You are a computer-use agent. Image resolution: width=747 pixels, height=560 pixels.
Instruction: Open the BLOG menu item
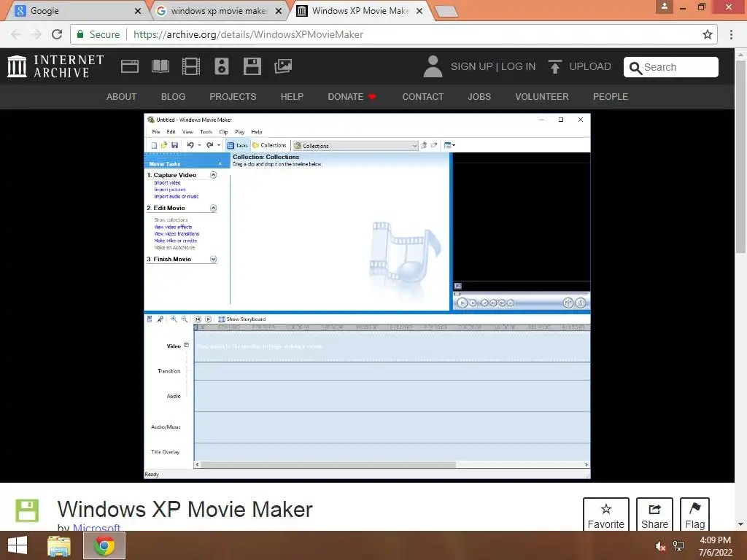[173, 97]
